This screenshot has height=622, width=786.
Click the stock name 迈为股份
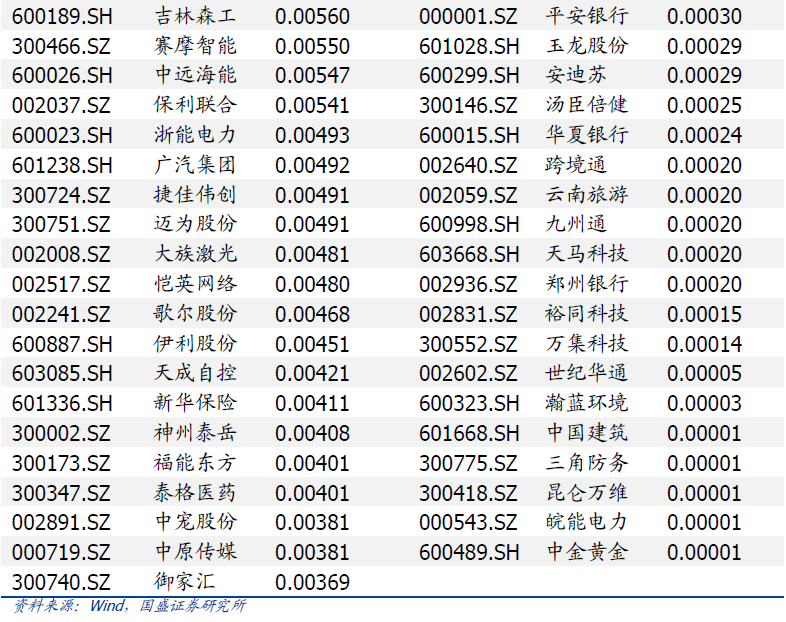pyautogui.click(x=195, y=224)
